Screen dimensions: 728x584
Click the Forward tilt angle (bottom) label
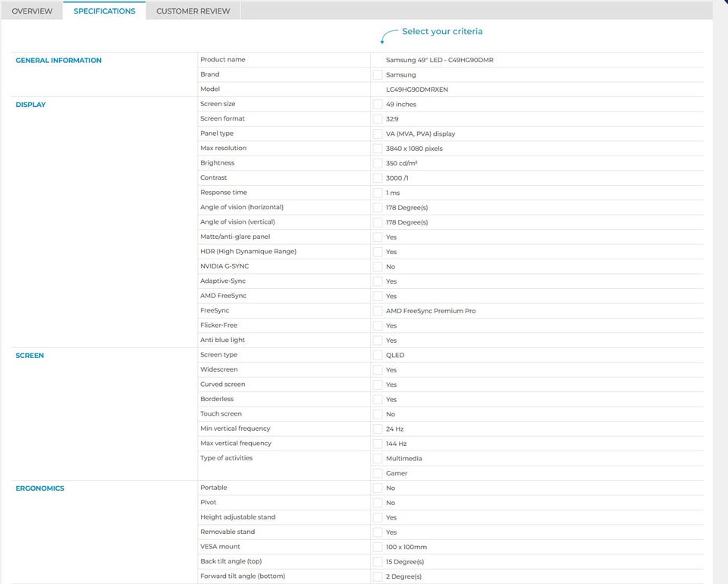click(x=243, y=576)
